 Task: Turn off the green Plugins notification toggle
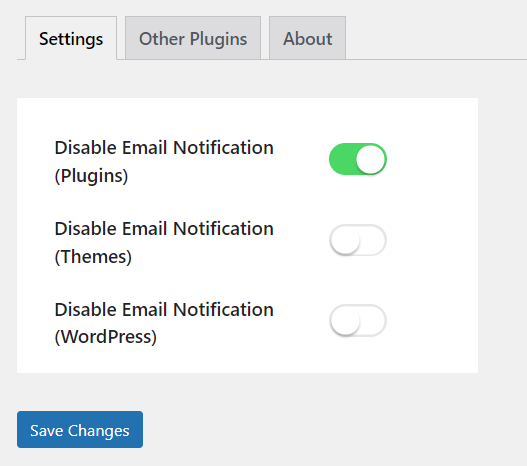[358, 159]
